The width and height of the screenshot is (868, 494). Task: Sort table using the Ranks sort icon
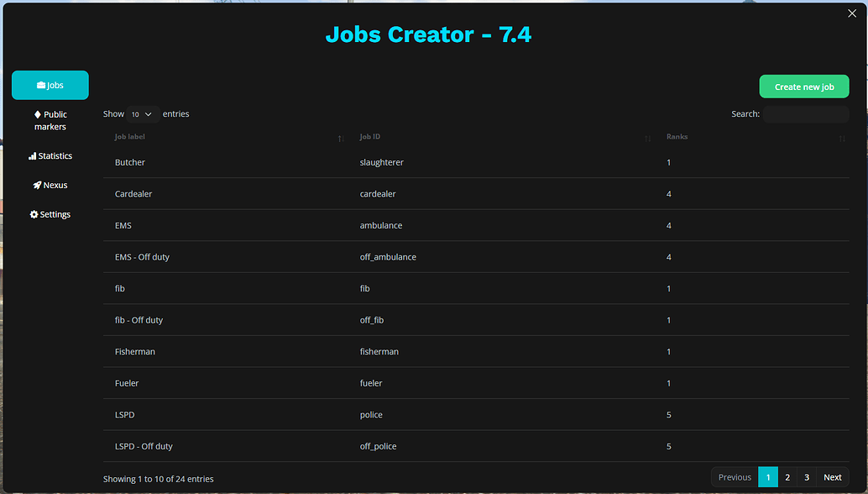click(x=842, y=138)
